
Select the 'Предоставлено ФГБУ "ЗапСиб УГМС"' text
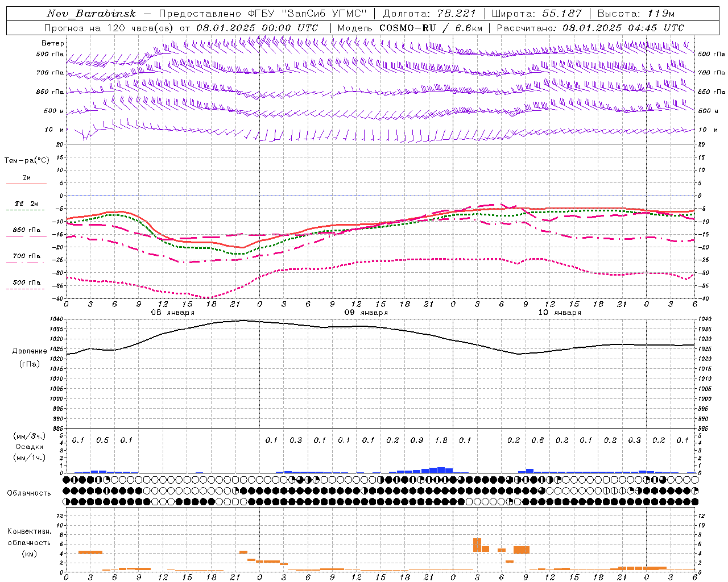tap(263, 14)
